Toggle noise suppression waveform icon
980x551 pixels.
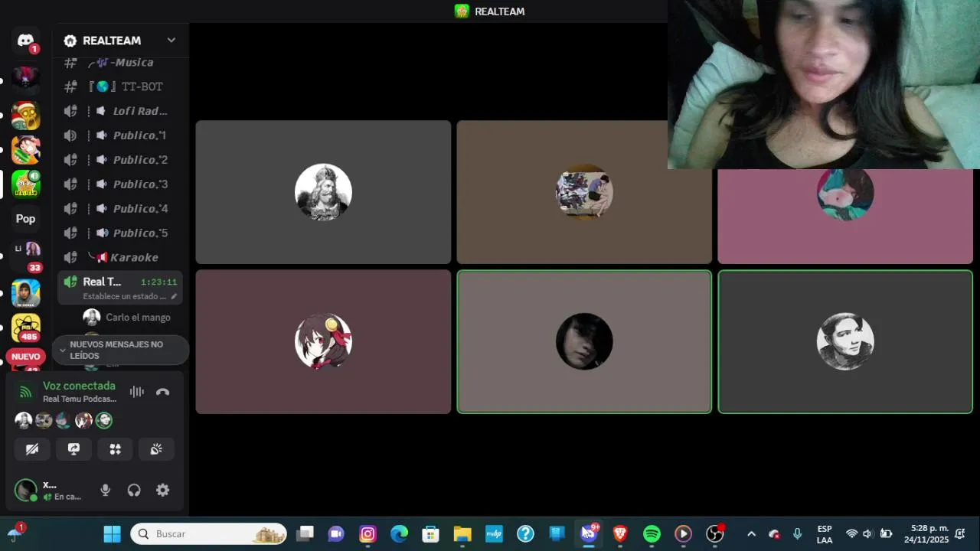pos(137,392)
